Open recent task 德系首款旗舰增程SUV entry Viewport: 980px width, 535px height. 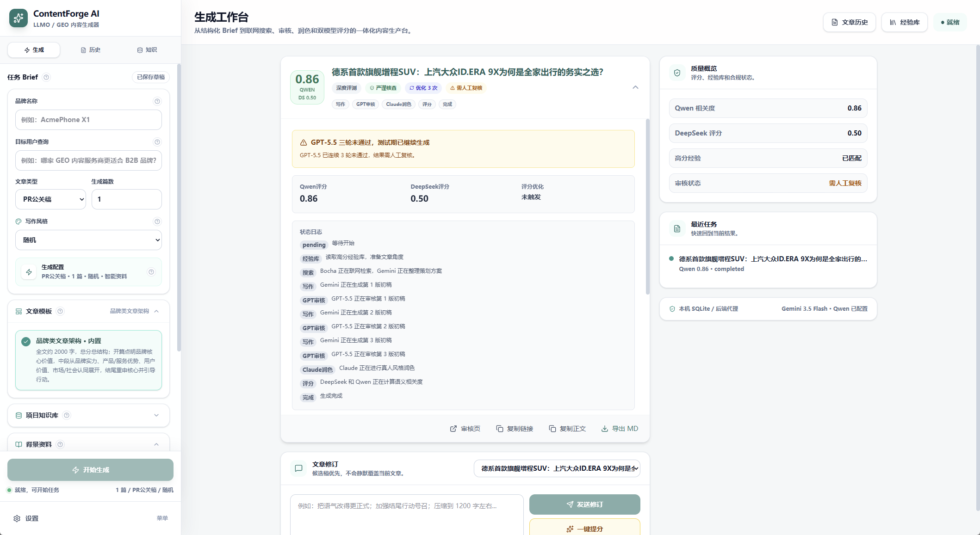click(x=768, y=264)
